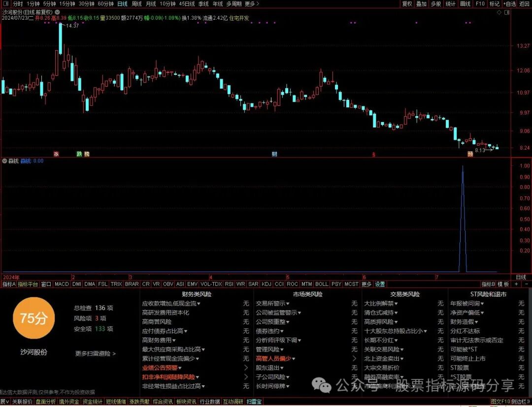Click 多周期 view tab
The width and height of the screenshot is (532, 407).
pos(234,4)
